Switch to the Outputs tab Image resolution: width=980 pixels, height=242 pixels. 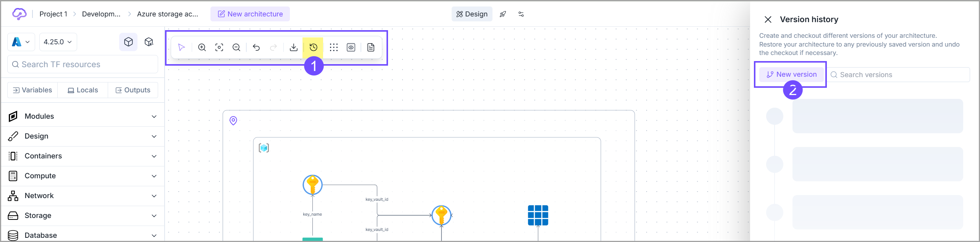click(x=133, y=90)
